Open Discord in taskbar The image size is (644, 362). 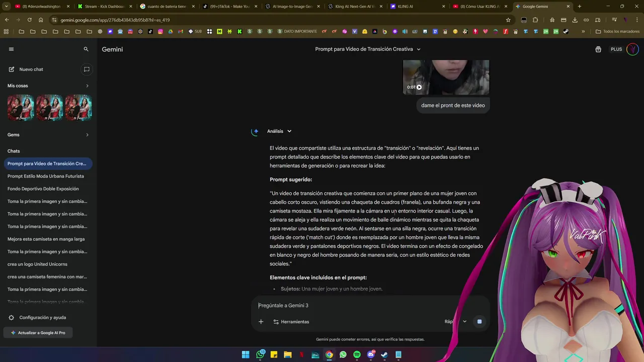(371, 354)
